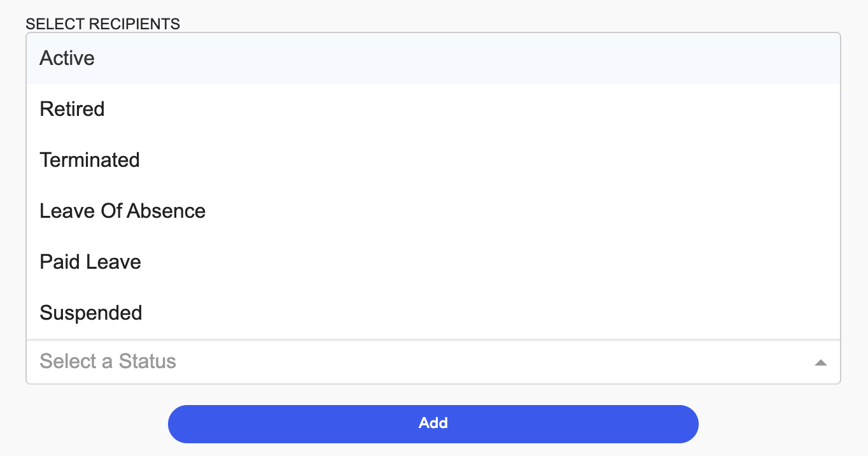868x456 pixels.
Task: Choose Suspended employees as recipients
Action: (x=91, y=313)
